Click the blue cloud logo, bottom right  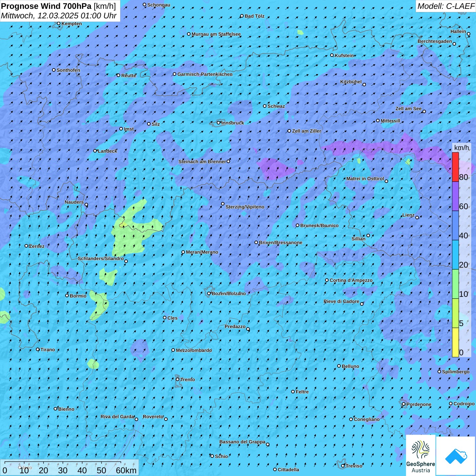tap(456, 456)
